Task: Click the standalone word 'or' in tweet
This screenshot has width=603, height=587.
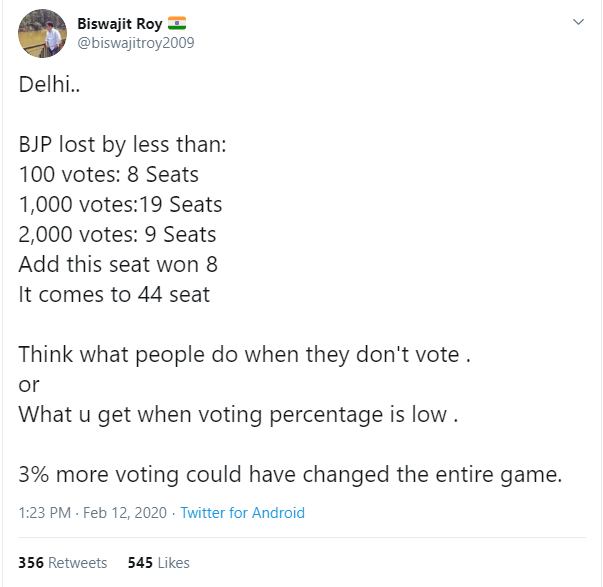Action: pyautogui.click(x=28, y=385)
